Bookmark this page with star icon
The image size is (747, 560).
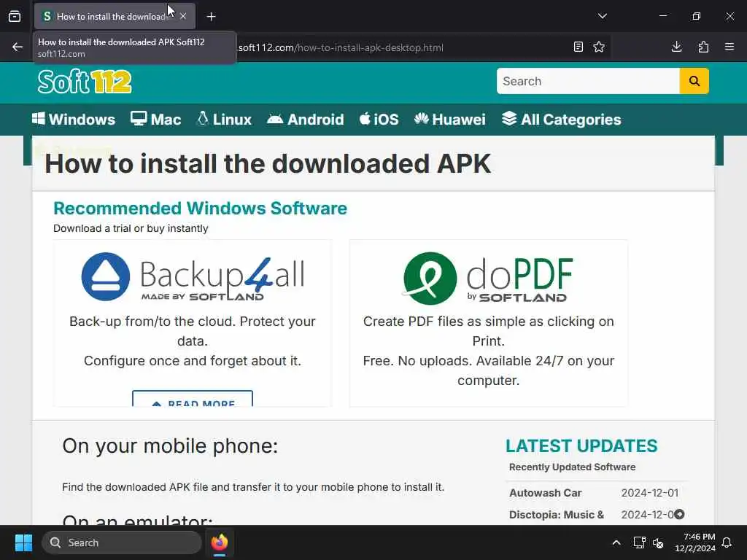click(x=599, y=47)
